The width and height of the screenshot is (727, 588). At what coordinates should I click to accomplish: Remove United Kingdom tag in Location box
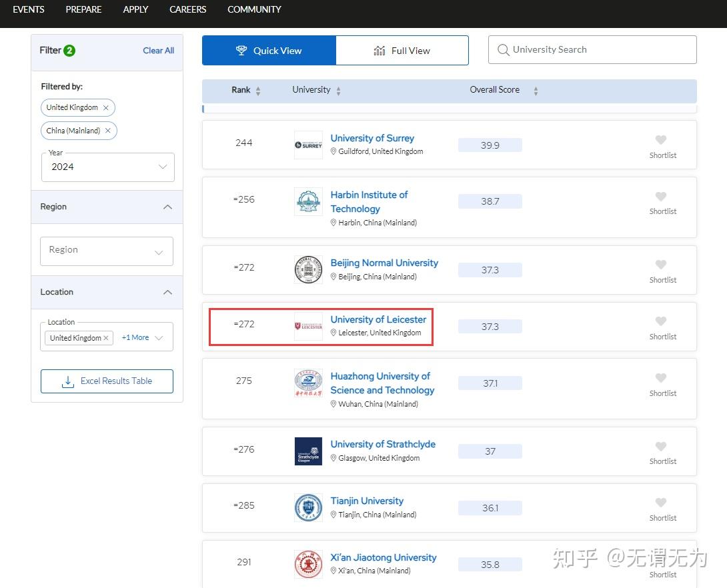coord(105,338)
